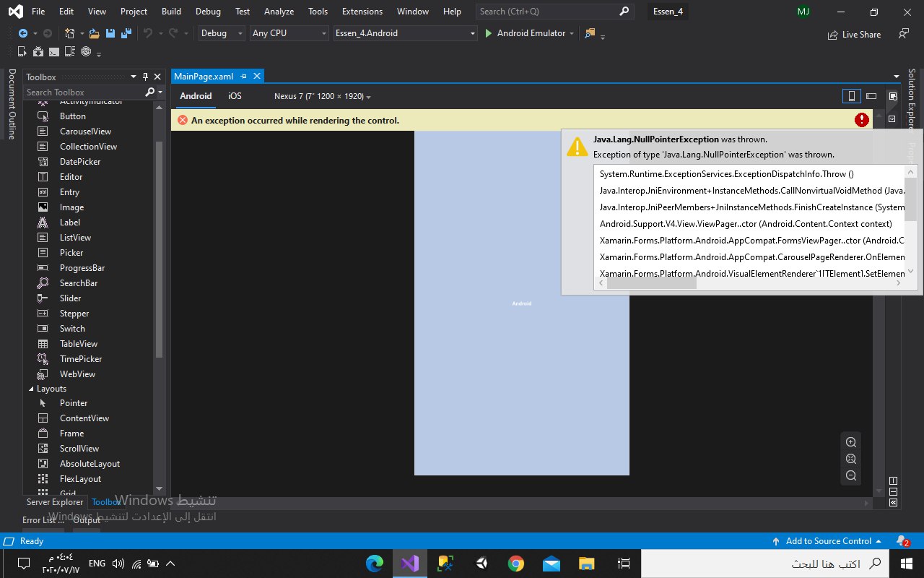This screenshot has width=924, height=578.
Task: Select the Switch toolbox item
Action: (72, 329)
